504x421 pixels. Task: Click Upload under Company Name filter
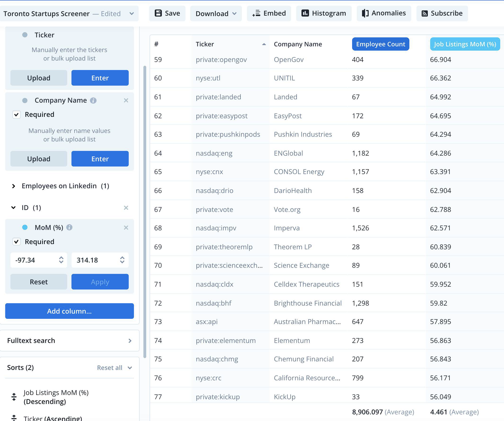[39, 158]
